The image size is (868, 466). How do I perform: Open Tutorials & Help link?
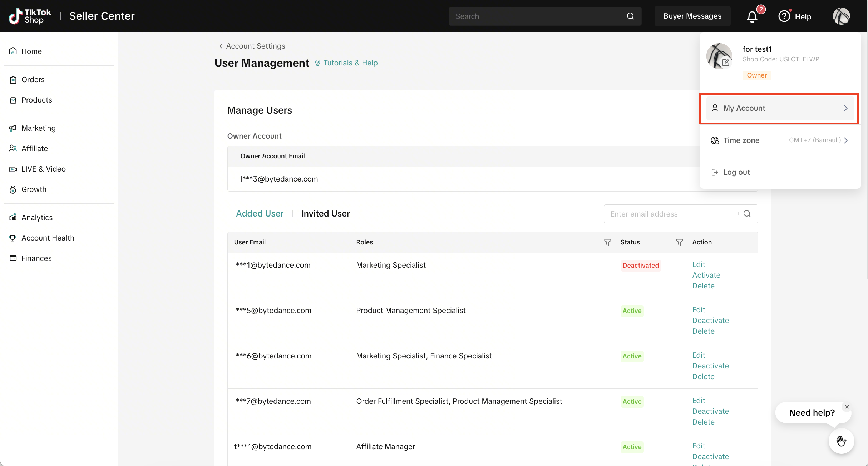[x=350, y=63]
